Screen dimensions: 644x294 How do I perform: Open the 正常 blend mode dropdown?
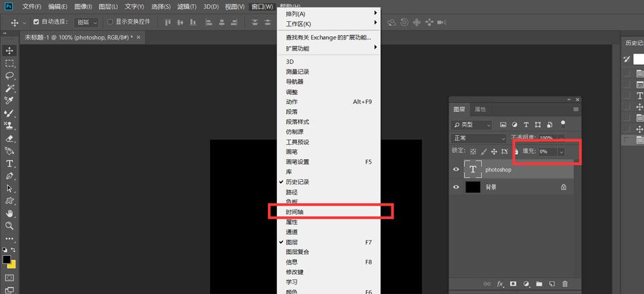click(479, 138)
